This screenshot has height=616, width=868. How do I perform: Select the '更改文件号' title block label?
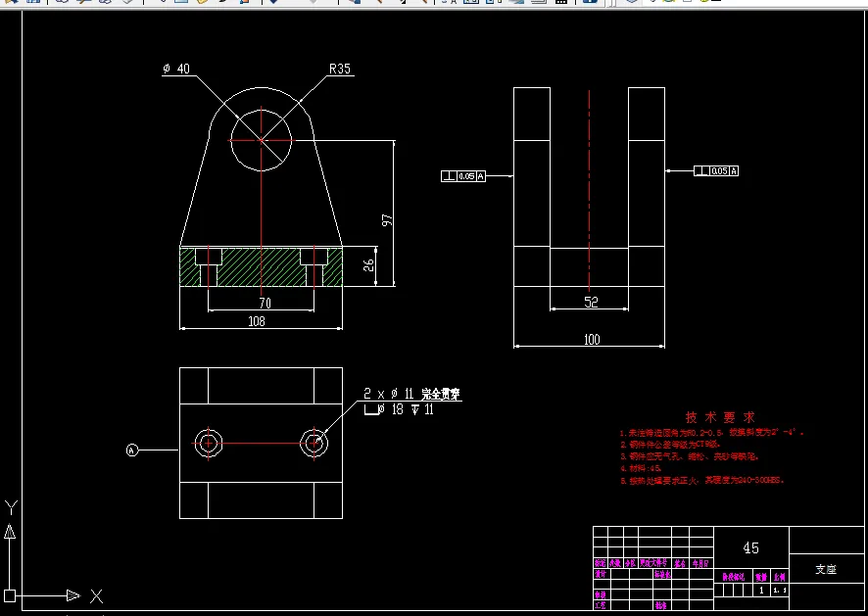[x=653, y=563]
